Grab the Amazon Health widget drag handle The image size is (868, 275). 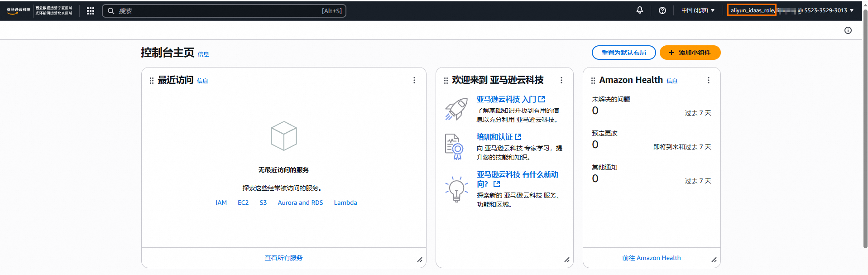pyautogui.click(x=593, y=81)
